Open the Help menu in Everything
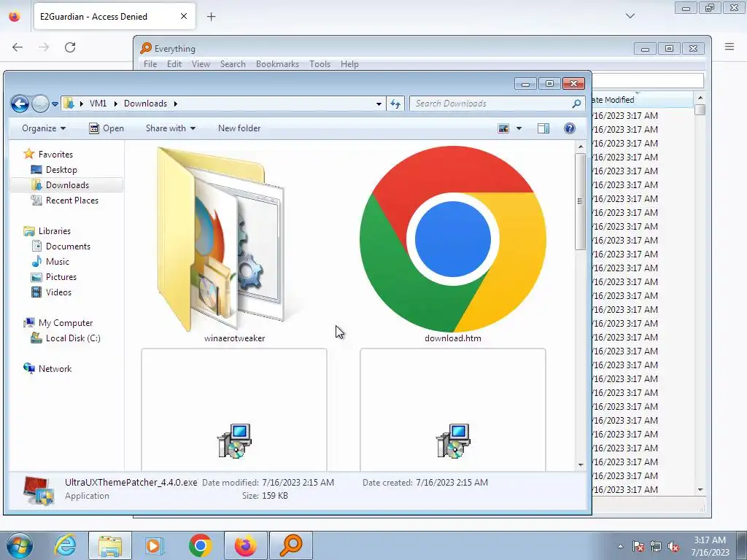 point(349,64)
